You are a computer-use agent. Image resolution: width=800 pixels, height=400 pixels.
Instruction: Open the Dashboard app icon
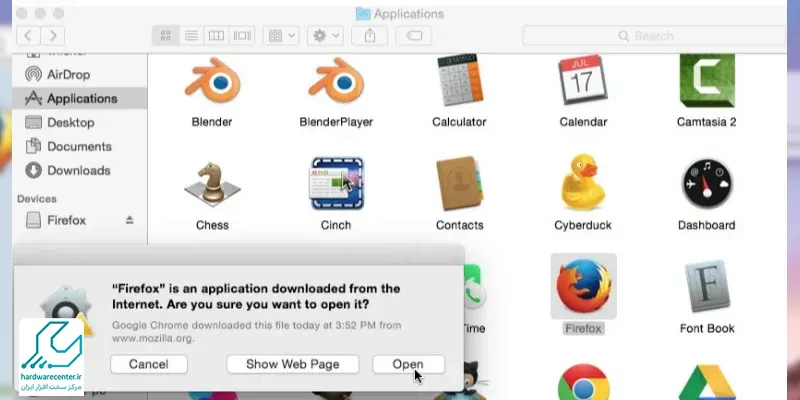707,185
